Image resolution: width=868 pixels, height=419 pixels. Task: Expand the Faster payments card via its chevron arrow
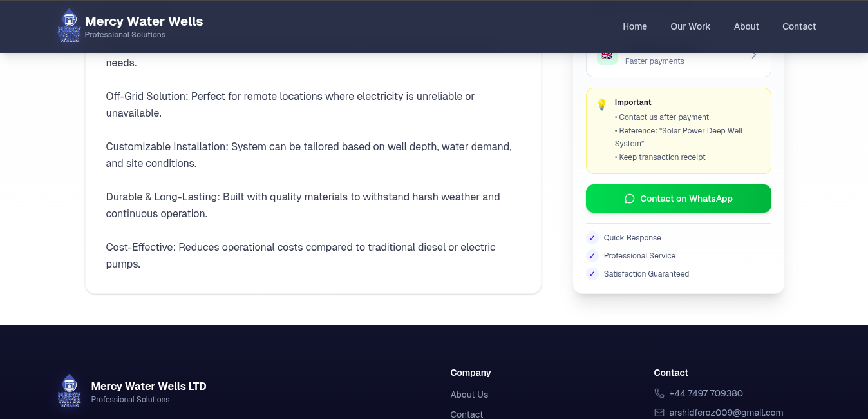click(753, 55)
